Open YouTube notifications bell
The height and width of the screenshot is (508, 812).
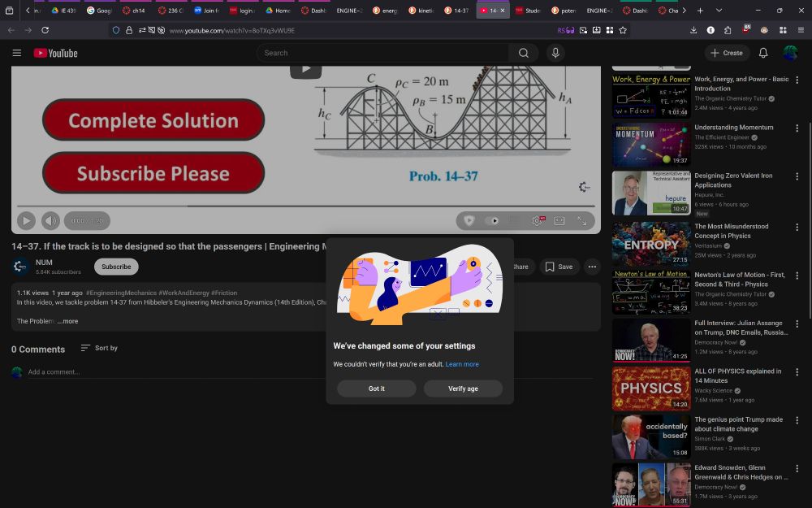coord(762,52)
